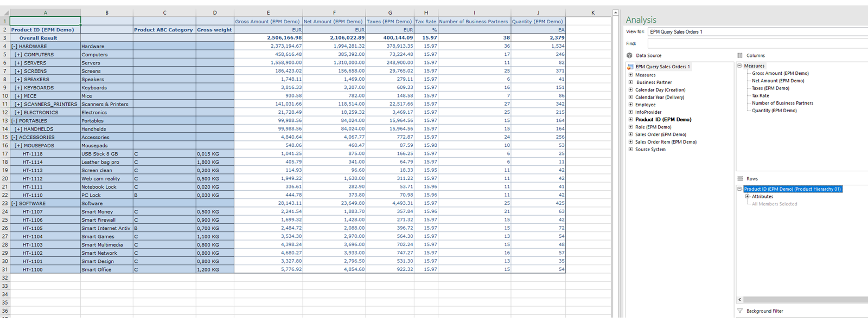The width and height of the screenshot is (868, 323).
Task: Click the Columns section icon
Action: tap(740, 55)
